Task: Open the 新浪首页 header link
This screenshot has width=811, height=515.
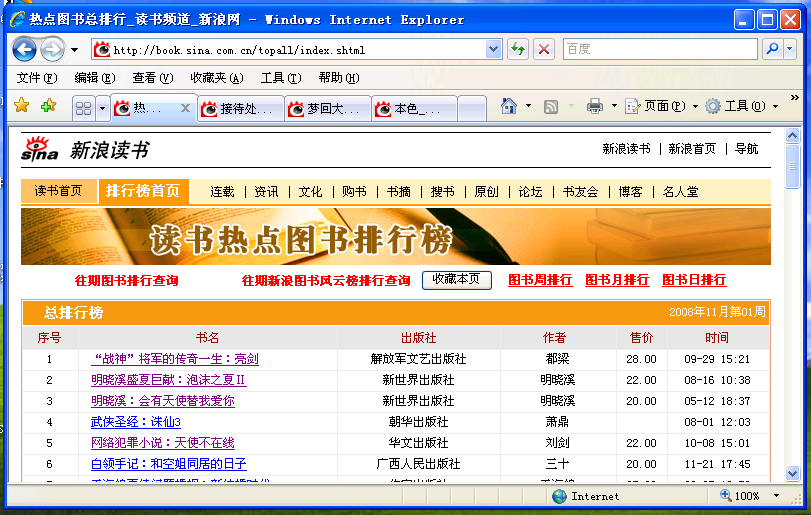Action: 692,149
